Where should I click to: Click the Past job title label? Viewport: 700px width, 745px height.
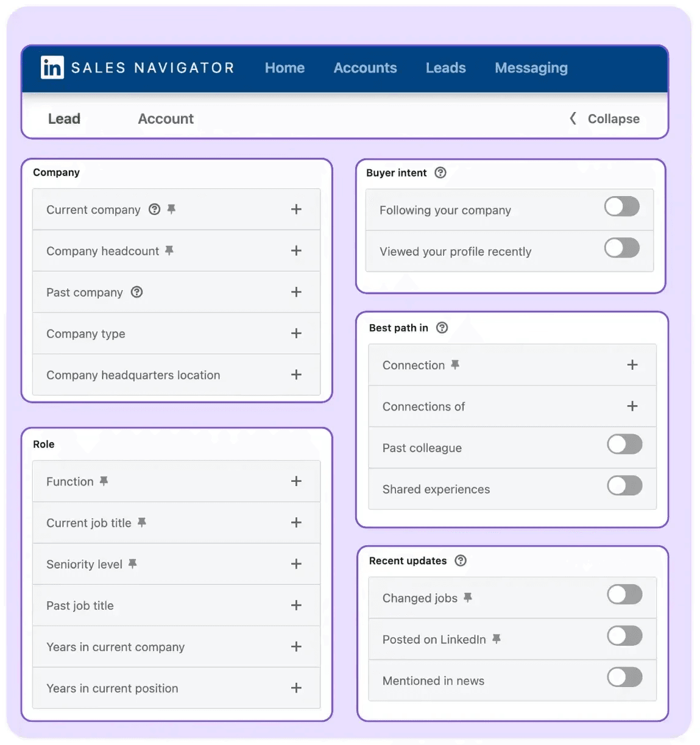80,606
